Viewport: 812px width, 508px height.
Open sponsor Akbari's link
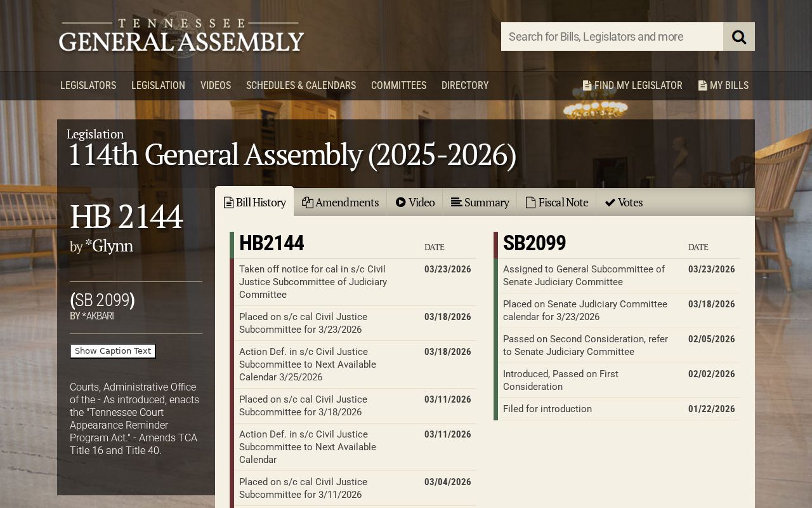tap(98, 316)
